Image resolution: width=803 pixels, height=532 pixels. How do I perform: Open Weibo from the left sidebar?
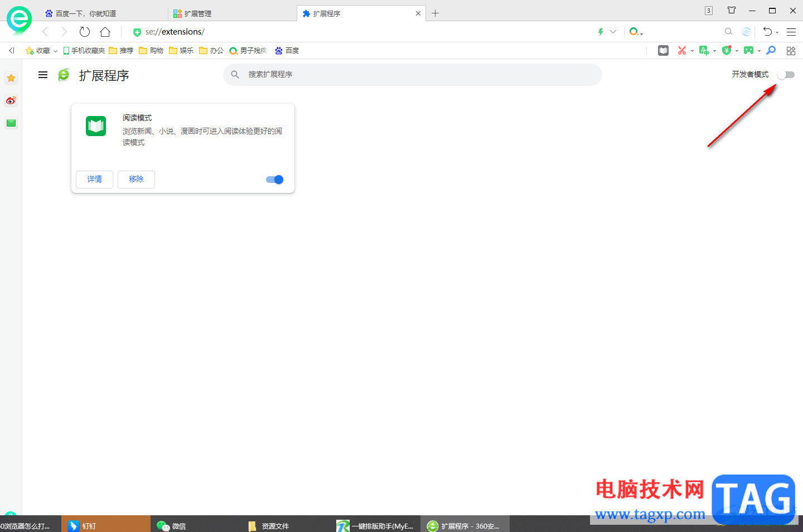click(11, 100)
